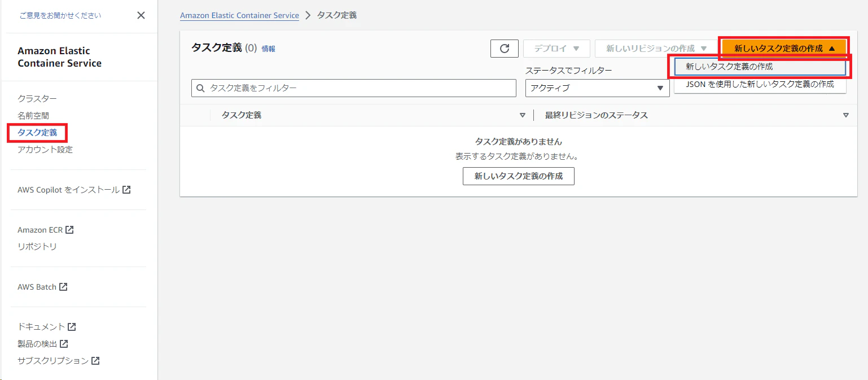The image size is (868, 380).
Task: Open AWS Copilot をインストール link
Action: (x=68, y=190)
